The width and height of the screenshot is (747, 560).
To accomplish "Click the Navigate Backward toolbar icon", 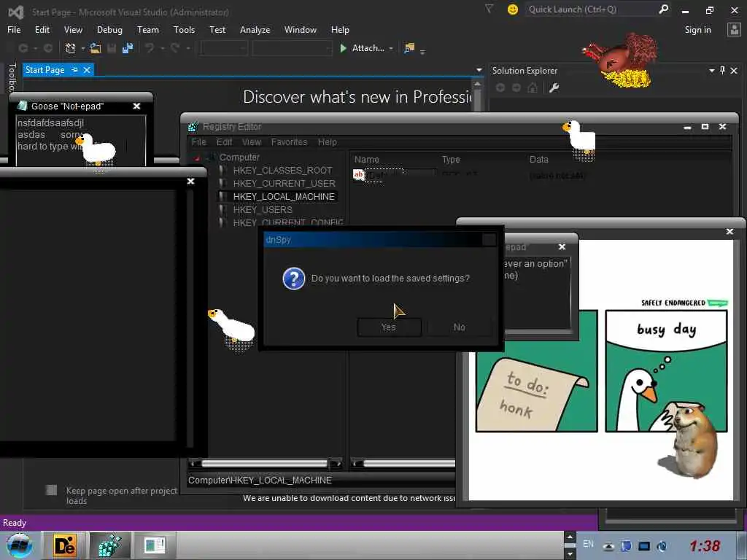I will [23, 48].
